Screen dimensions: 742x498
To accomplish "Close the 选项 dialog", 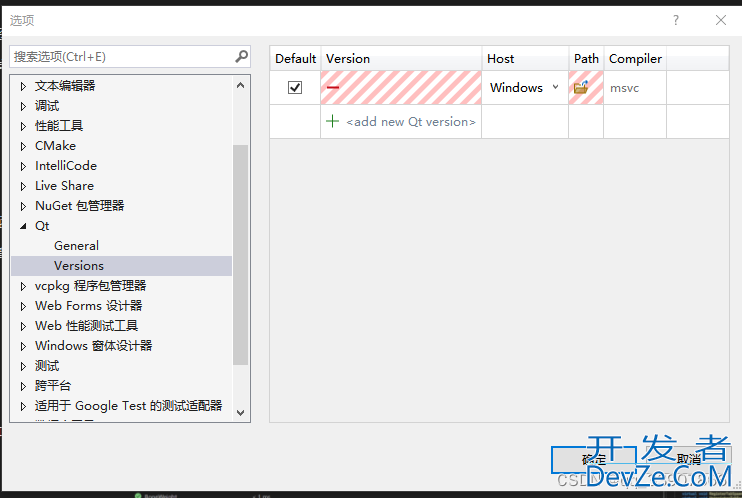I will tap(721, 20).
